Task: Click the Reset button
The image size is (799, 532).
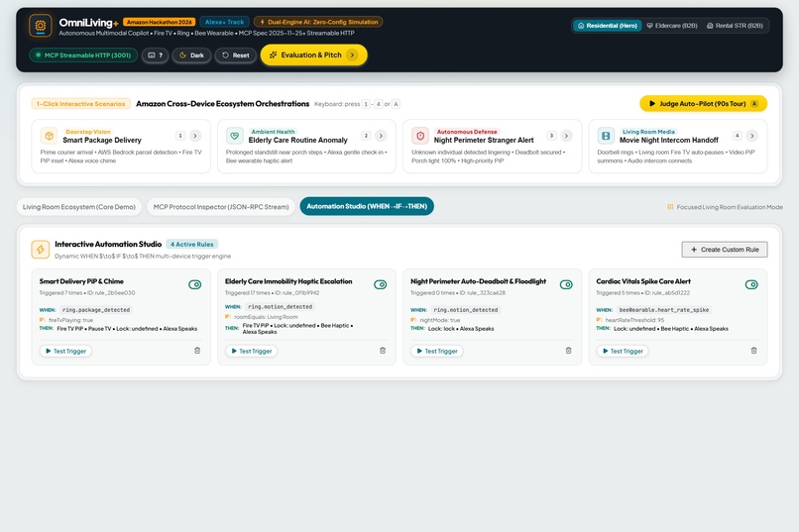Action: coord(235,54)
